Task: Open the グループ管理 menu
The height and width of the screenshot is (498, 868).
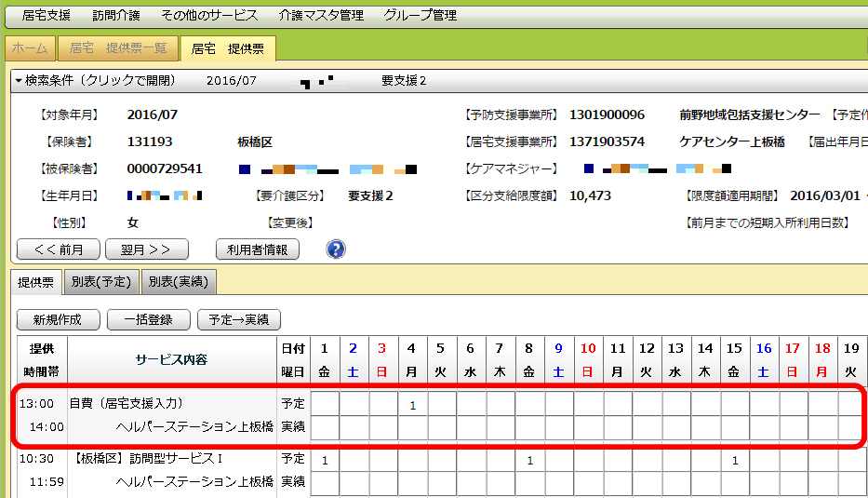Action: (420, 16)
